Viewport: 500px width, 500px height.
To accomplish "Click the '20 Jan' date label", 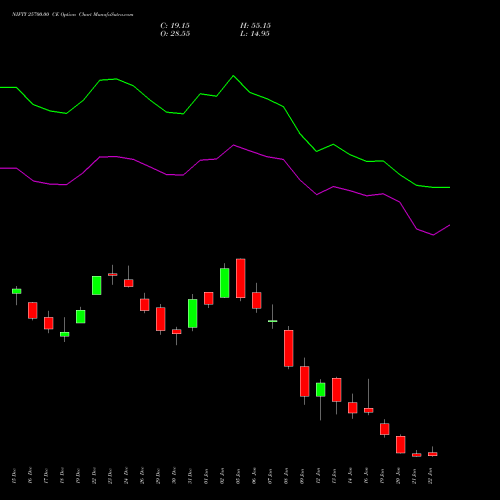I will pos(398,476).
